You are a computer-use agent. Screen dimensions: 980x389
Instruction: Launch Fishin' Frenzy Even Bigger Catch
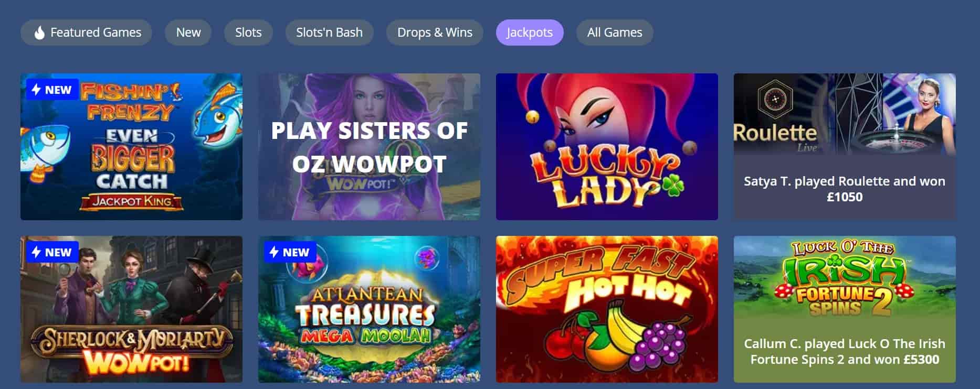(x=131, y=147)
